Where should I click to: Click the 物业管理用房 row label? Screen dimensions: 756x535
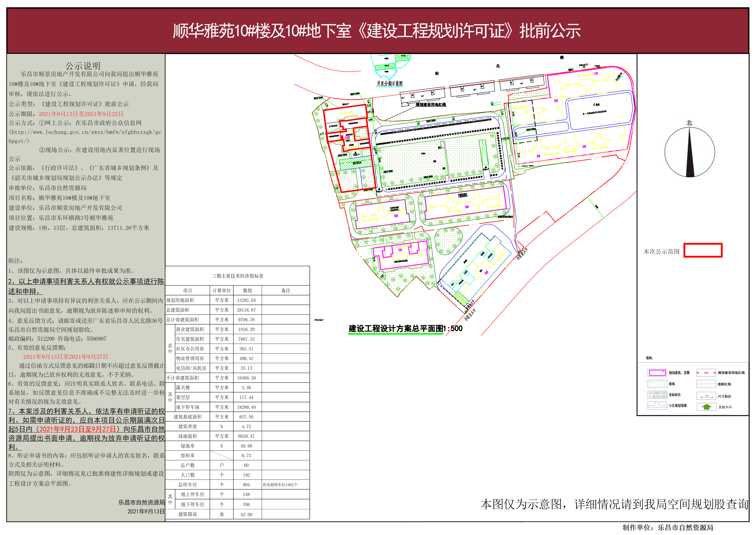coord(190,358)
